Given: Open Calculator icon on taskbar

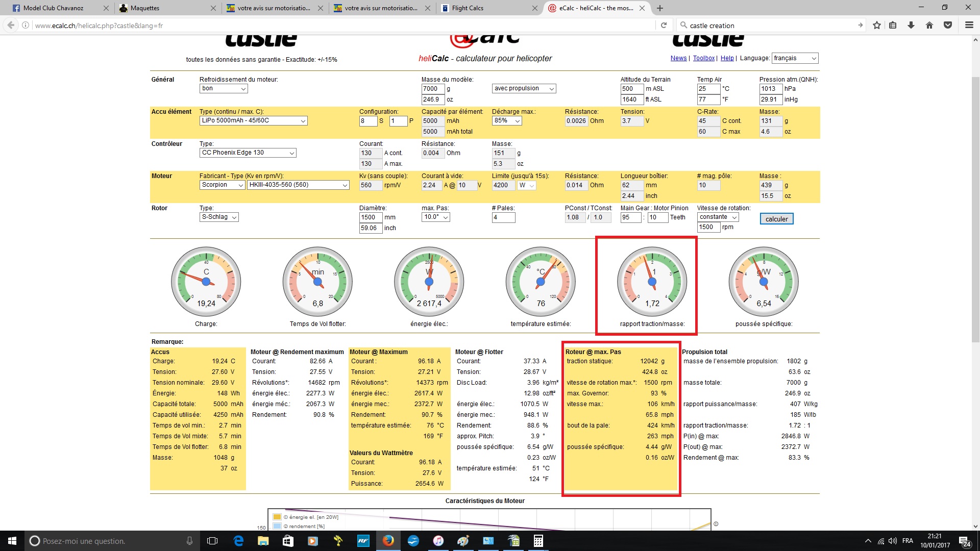Looking at the screenshot, I should (538, 541).
